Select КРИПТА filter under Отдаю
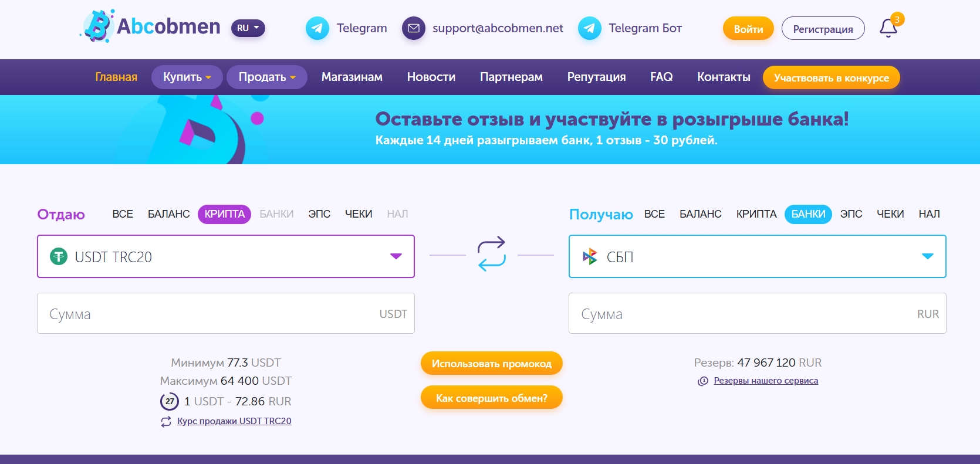This screenshot has height=464, width=980. pyautogui.click(x=225, y=214)
